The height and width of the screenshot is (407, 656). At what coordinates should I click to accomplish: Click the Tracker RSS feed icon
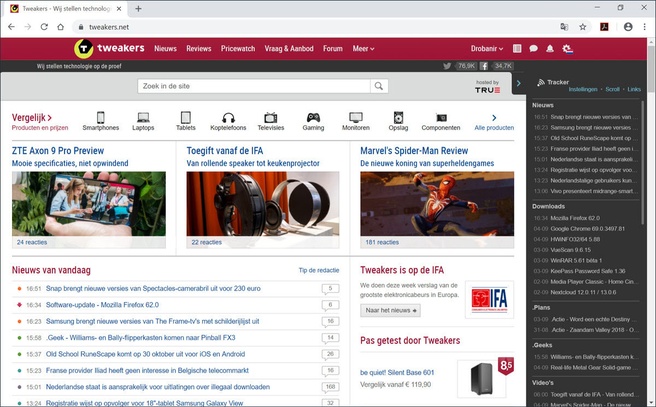541,82
